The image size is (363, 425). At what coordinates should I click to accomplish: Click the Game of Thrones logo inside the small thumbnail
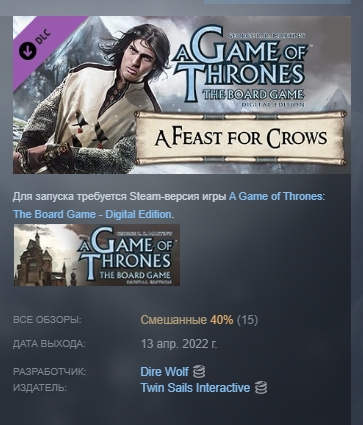point(125,255)
